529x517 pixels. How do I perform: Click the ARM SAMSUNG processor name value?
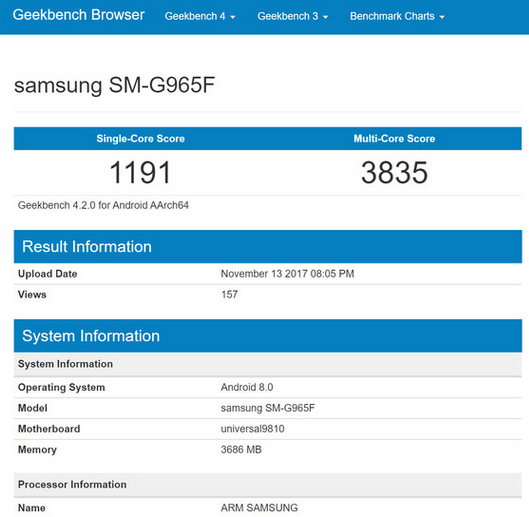(259, 508)
